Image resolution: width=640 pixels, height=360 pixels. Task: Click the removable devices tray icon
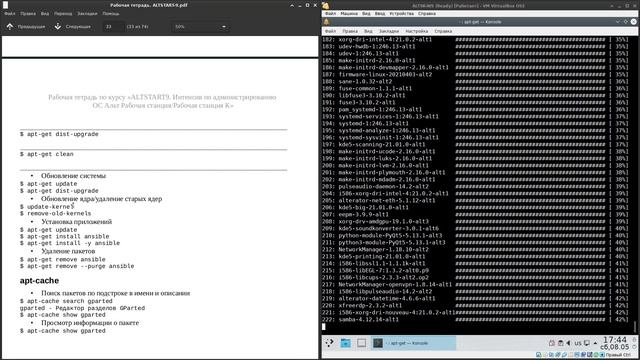click(560, 343)
